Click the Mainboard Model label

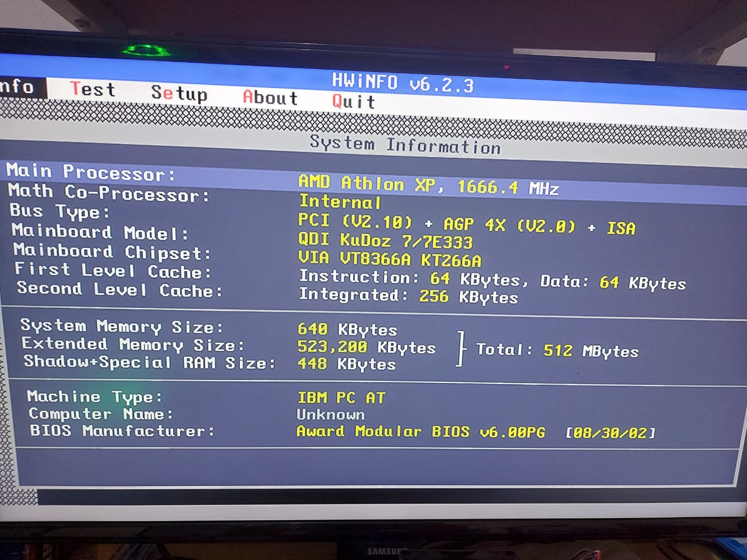tap(100, 232)
